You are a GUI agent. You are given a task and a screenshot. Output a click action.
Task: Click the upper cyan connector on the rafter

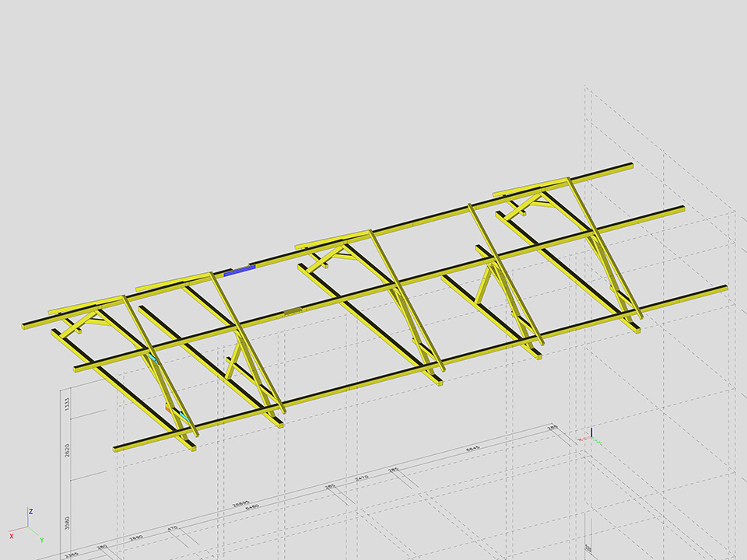tap(154, 359)
